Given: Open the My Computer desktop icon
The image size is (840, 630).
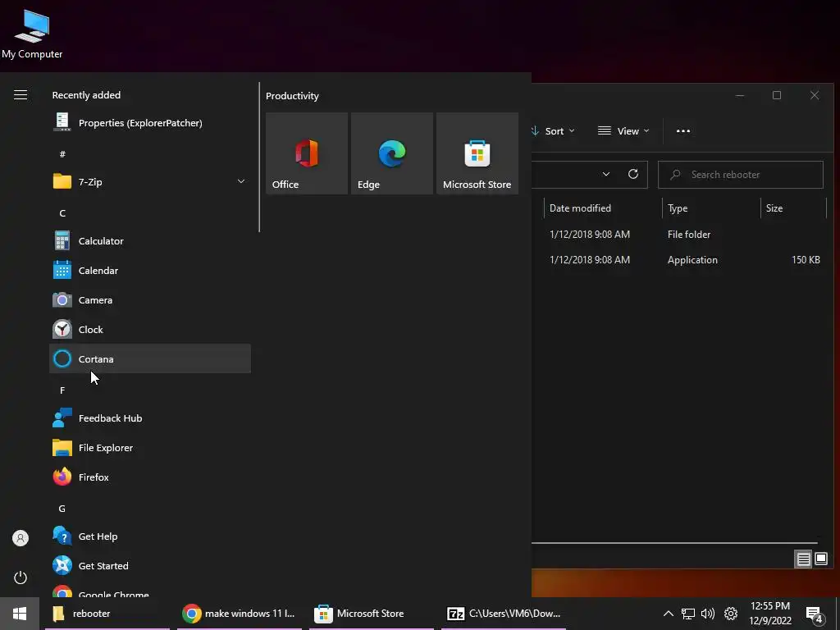Looking at the screenshot, I should (x=32, y=34).
